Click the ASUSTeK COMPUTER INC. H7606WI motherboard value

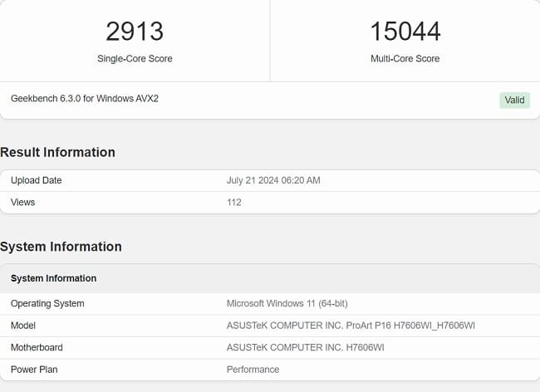click(x=306, y=348)
